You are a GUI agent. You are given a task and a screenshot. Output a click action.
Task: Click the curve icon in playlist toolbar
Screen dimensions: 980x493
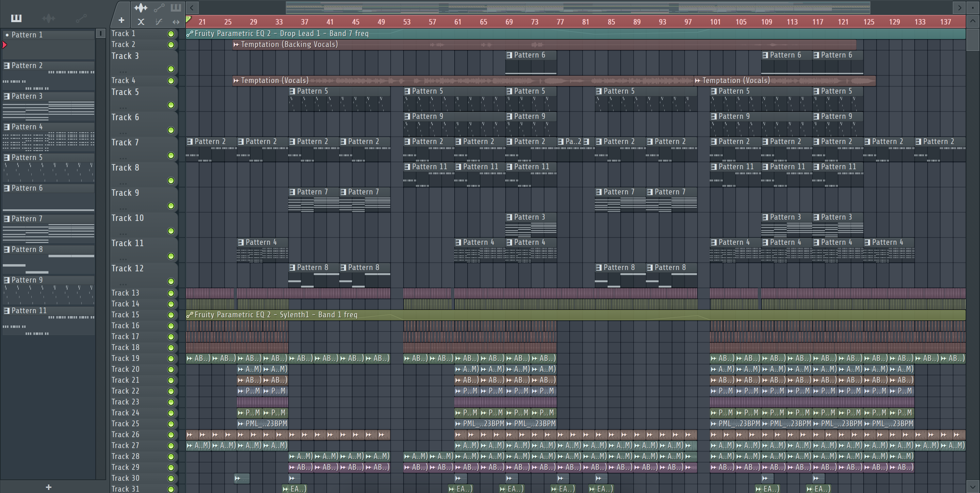pos(159,22)
